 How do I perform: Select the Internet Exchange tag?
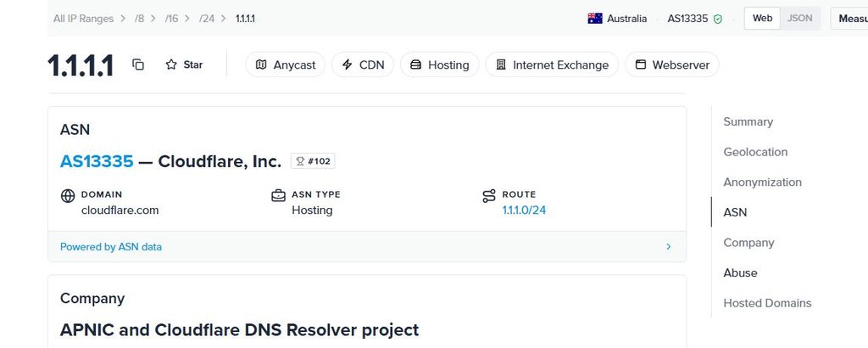coord(552,65)
